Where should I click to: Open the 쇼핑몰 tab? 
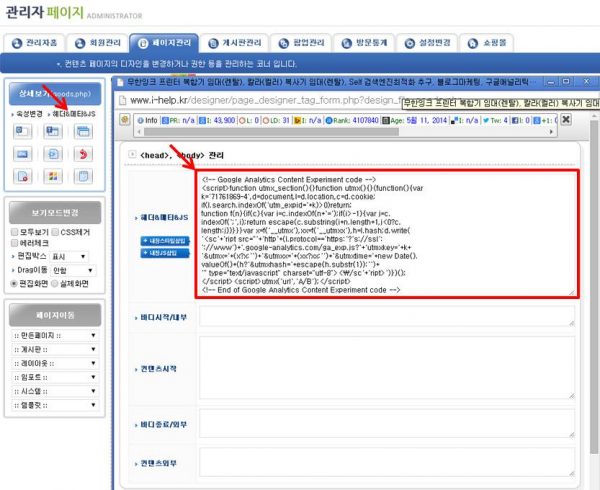487,43
